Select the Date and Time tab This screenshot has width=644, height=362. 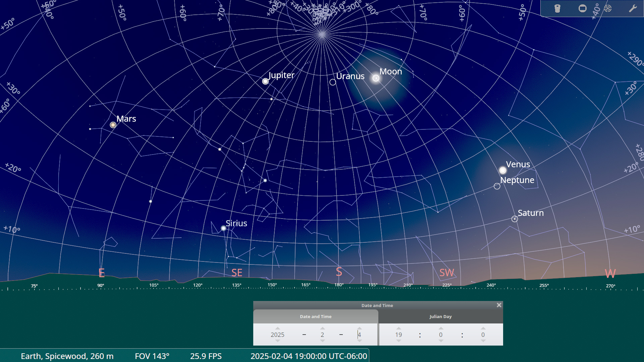click(x=316, y=316)
